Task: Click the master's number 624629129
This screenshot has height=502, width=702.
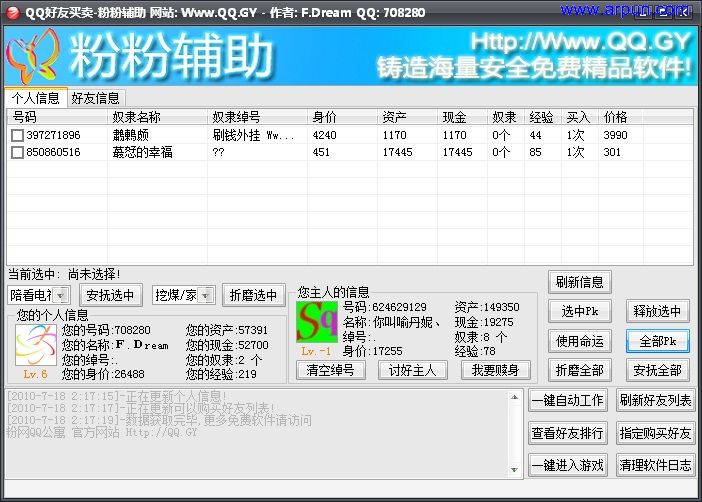Action: 399,307
